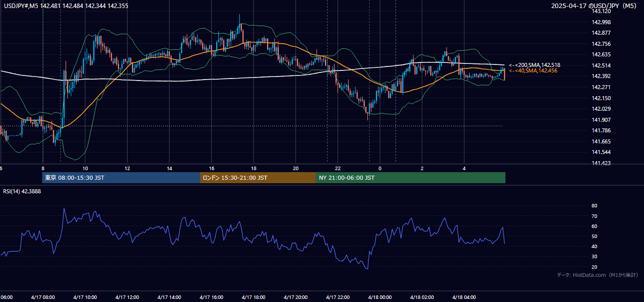Image resolution: width=644 pixels, height=302 pixels.
Task: Click the 東京 08:00-15:30 JST session bar
Action: pos(121,178)
